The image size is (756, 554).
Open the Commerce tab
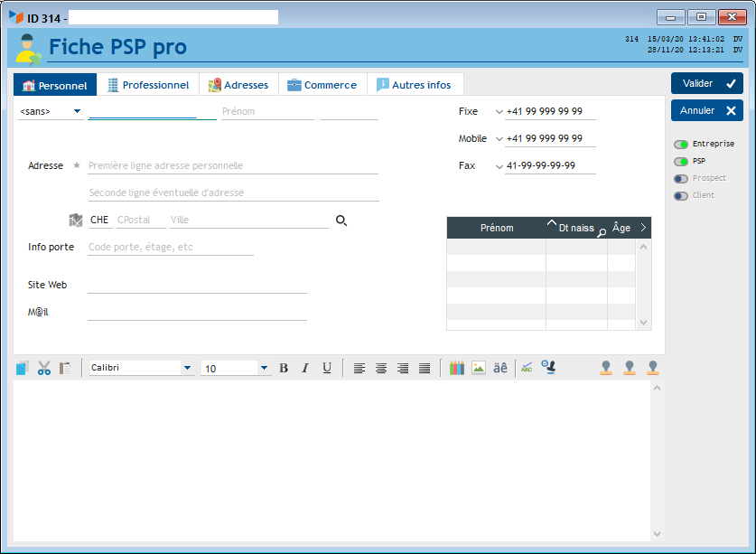click(x=322, y=85)
